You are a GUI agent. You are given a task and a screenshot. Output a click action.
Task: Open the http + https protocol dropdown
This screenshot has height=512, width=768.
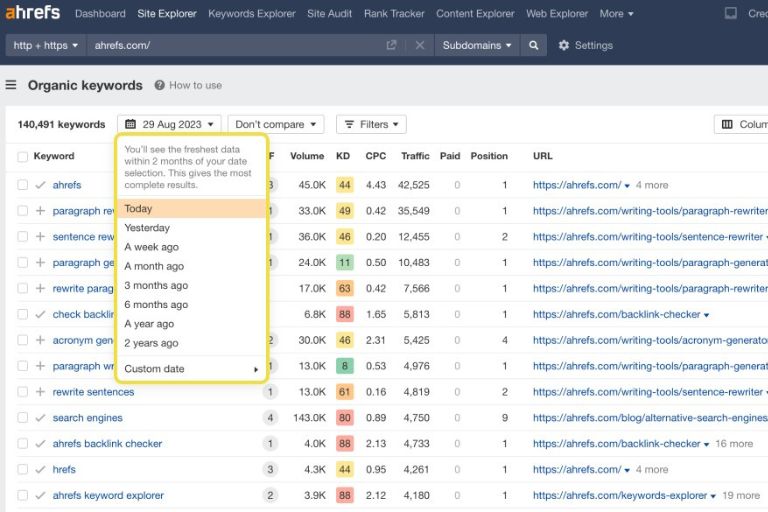(x=46, y=45)
